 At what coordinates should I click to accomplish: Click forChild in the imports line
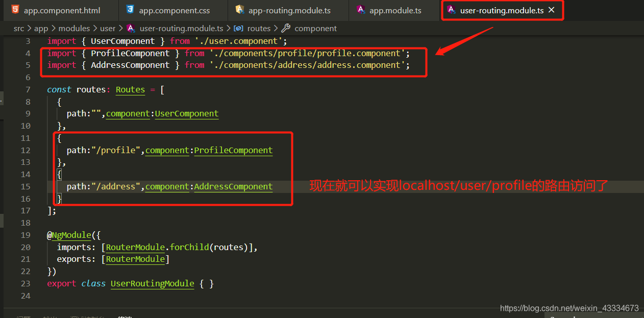pos(189,248)
